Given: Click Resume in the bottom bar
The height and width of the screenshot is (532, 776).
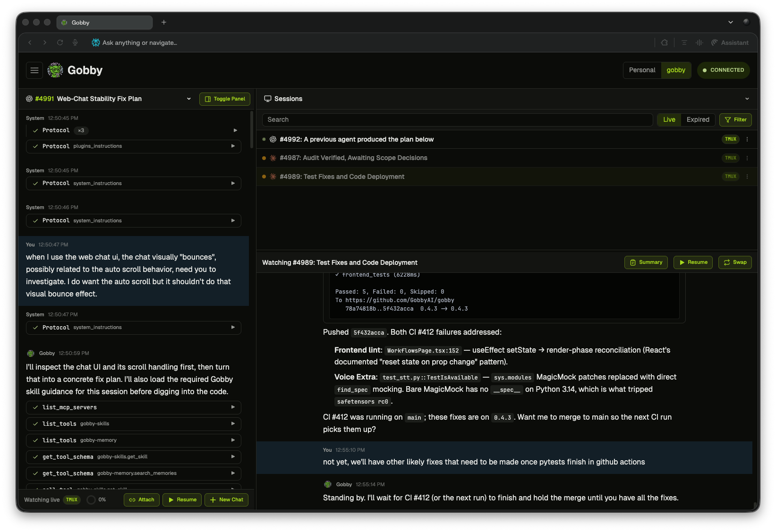Looking at the screenshot, I should point(182,500).
